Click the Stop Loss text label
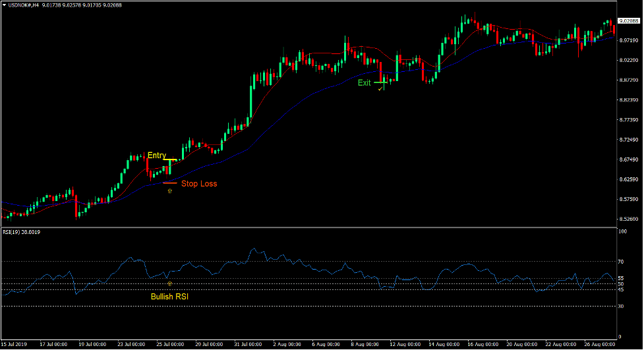The height and width of the screenshot is (350, 644). (198, 184)
